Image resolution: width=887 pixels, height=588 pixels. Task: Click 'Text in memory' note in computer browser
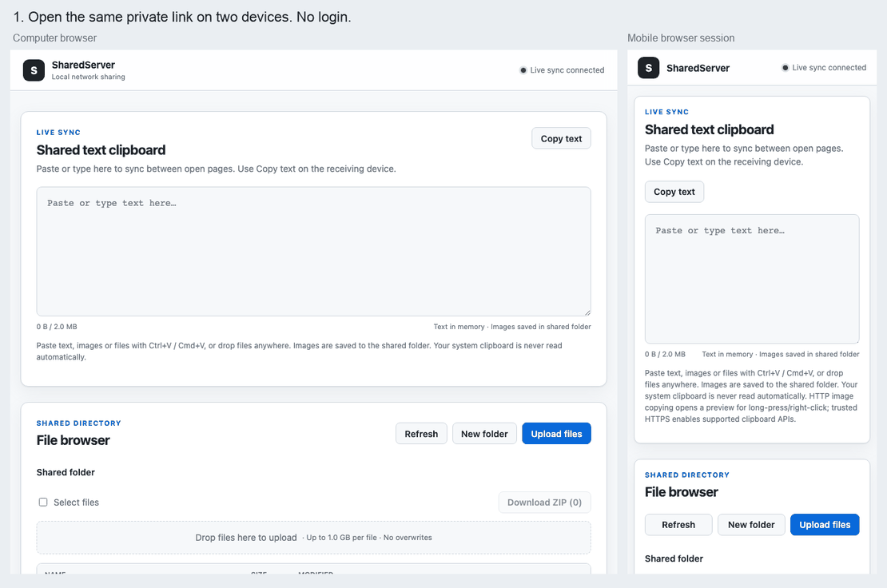click(x=459, y=327)
